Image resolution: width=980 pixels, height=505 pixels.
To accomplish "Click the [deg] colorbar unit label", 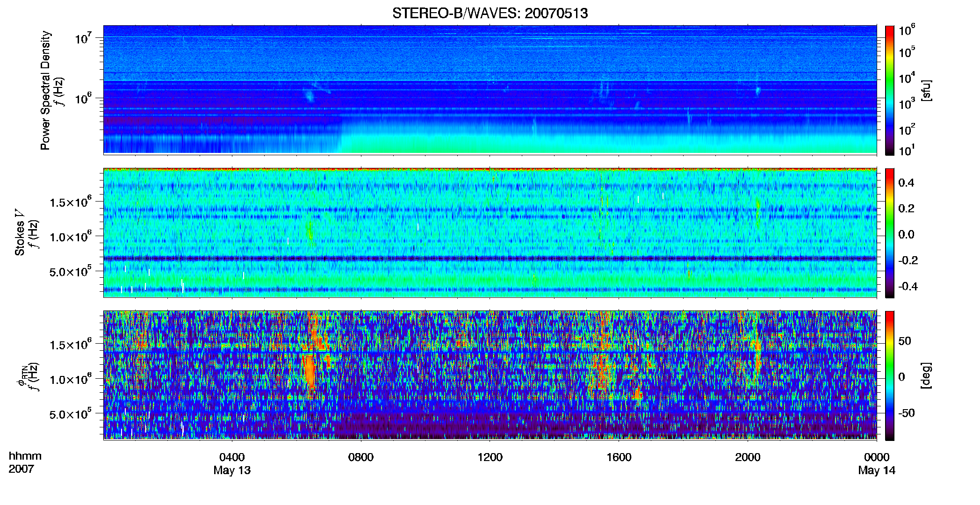I will [x=926, y=375].
